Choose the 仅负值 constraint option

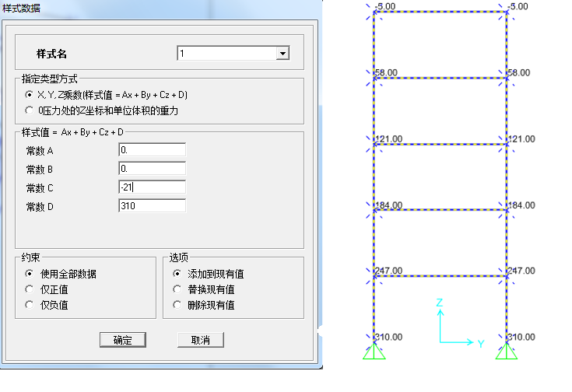coord(30,305)
